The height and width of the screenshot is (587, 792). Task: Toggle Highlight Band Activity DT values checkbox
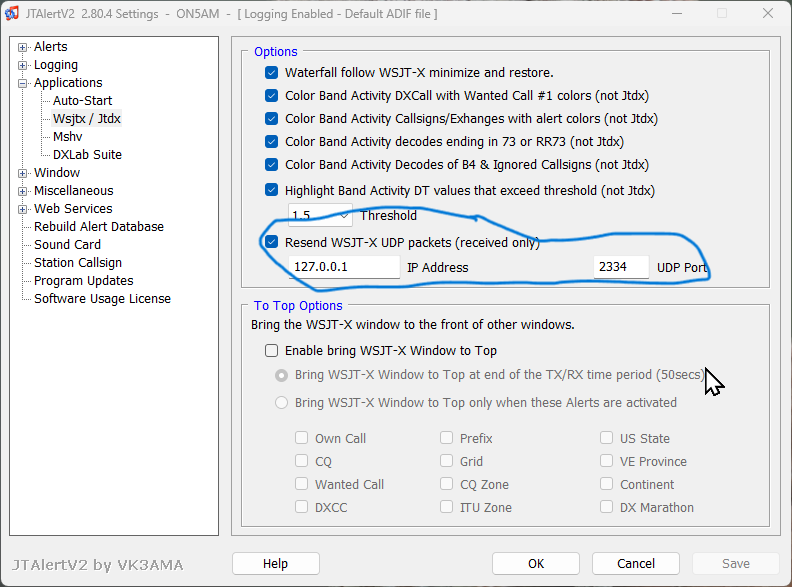coord(271,190)
